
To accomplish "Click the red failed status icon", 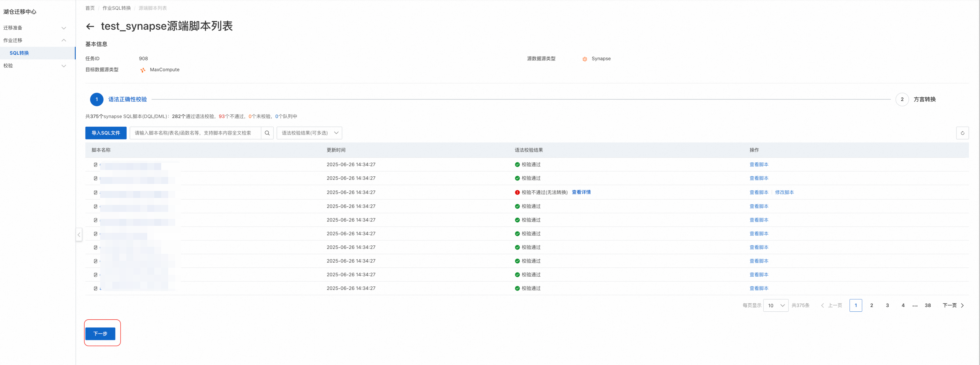I will (517, 193).
